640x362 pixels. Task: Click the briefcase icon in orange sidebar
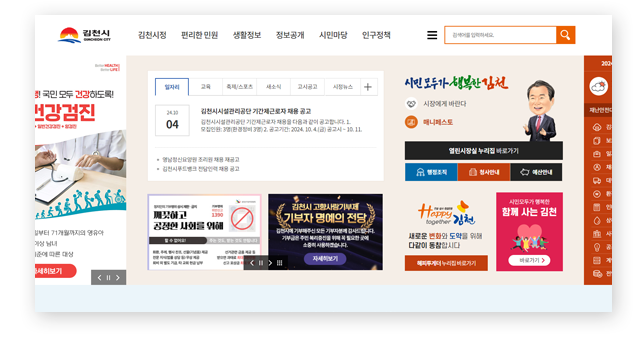[x=597, y=154]
